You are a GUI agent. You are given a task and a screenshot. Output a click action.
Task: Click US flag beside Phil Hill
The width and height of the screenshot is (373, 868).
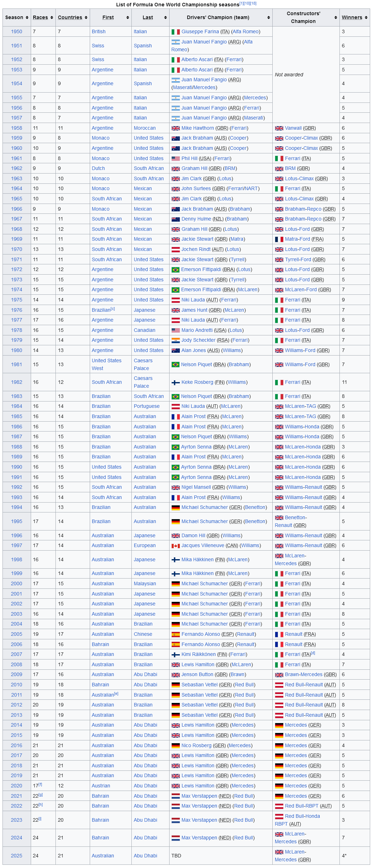176,159
